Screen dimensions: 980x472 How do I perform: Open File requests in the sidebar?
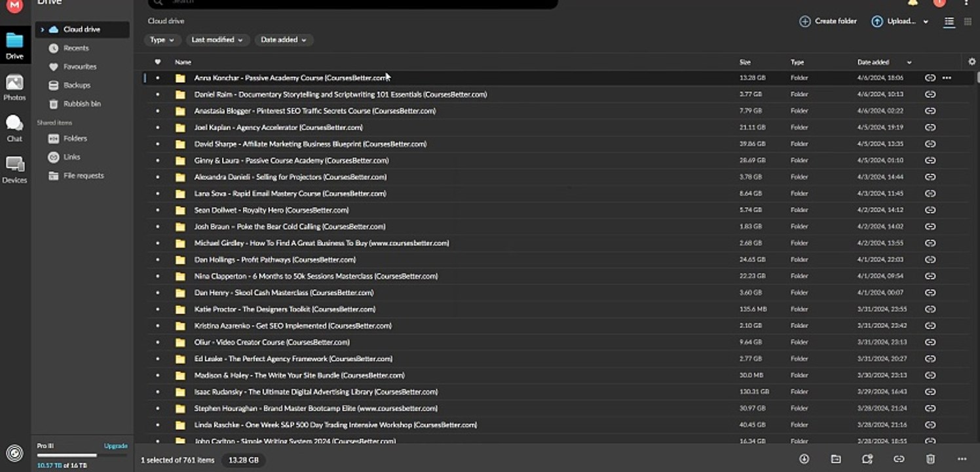[x=82, y=176]
